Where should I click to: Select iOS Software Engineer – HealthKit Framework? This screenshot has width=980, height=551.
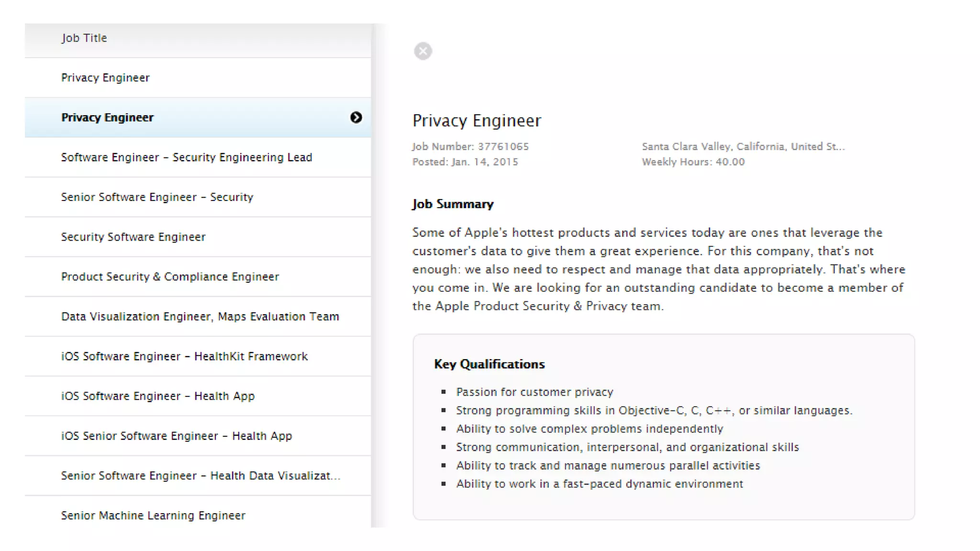tap(184, 356)
